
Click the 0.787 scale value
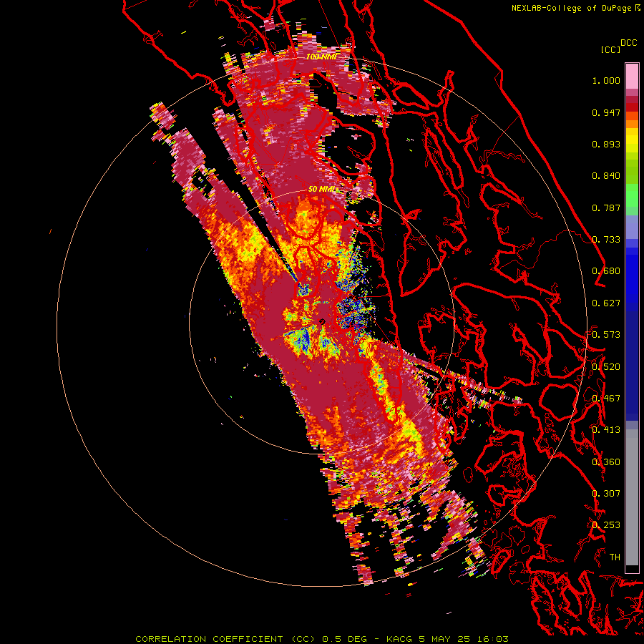click(x=606, y=208)
